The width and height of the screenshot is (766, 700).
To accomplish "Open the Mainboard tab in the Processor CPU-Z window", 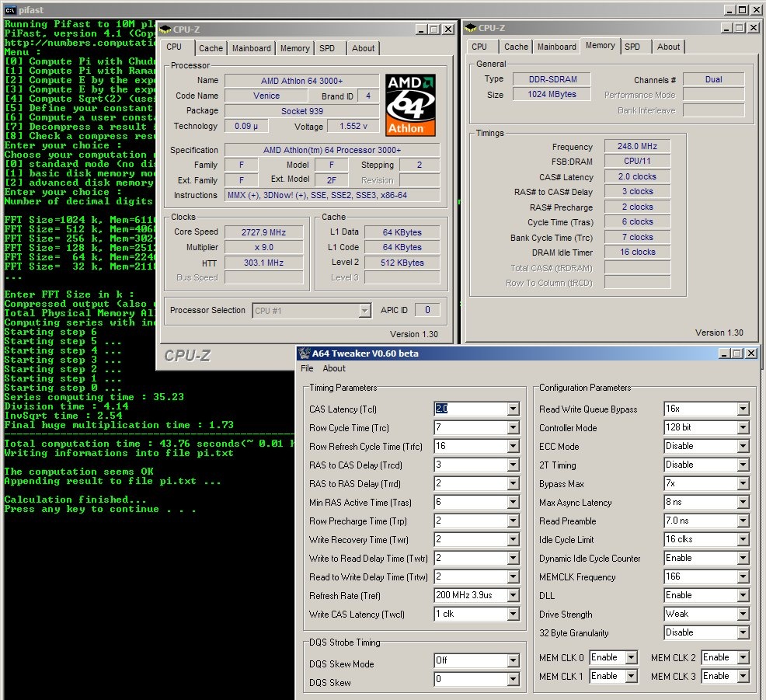I will coord(251,48).
